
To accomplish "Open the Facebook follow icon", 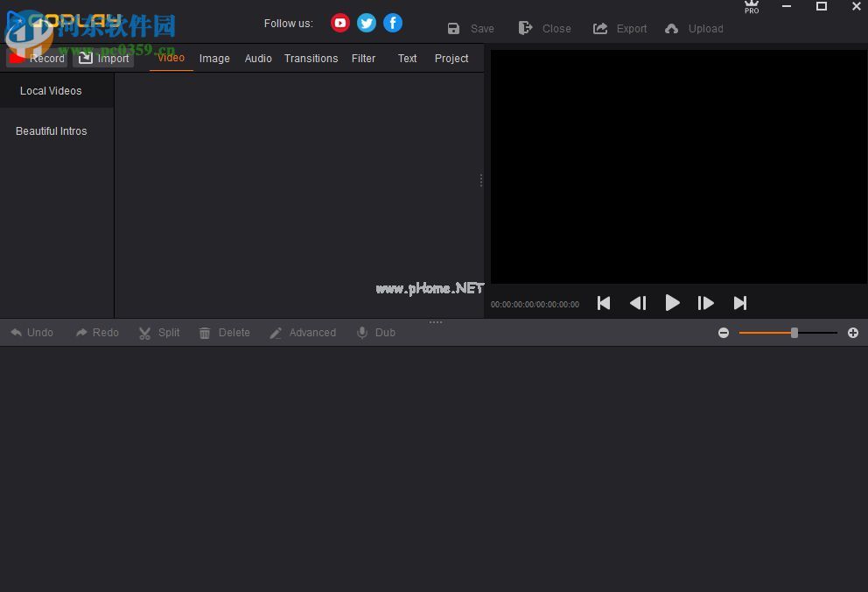I will [393, 23].
